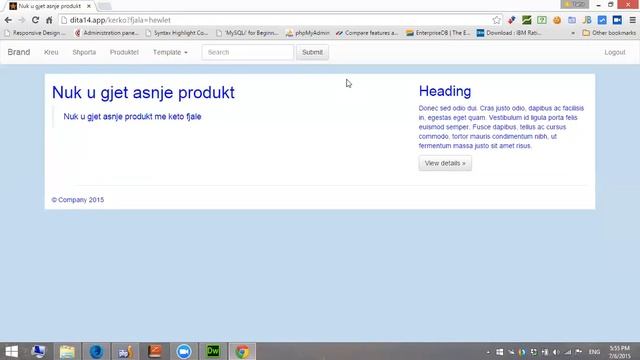Reload the page with the refresh icon
Viewport: 640px width, 360px height.
coord(36,20)
